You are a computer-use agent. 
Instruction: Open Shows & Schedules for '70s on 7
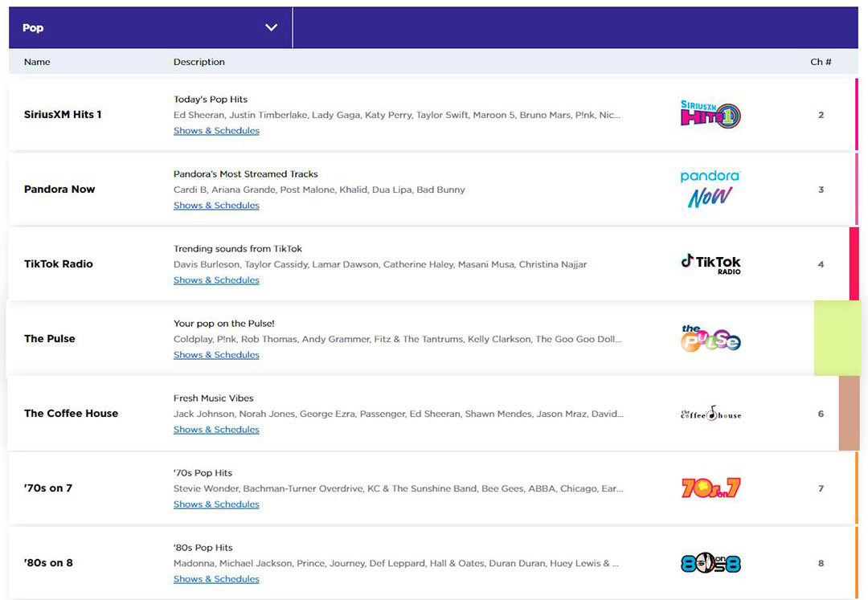[216, 504]
